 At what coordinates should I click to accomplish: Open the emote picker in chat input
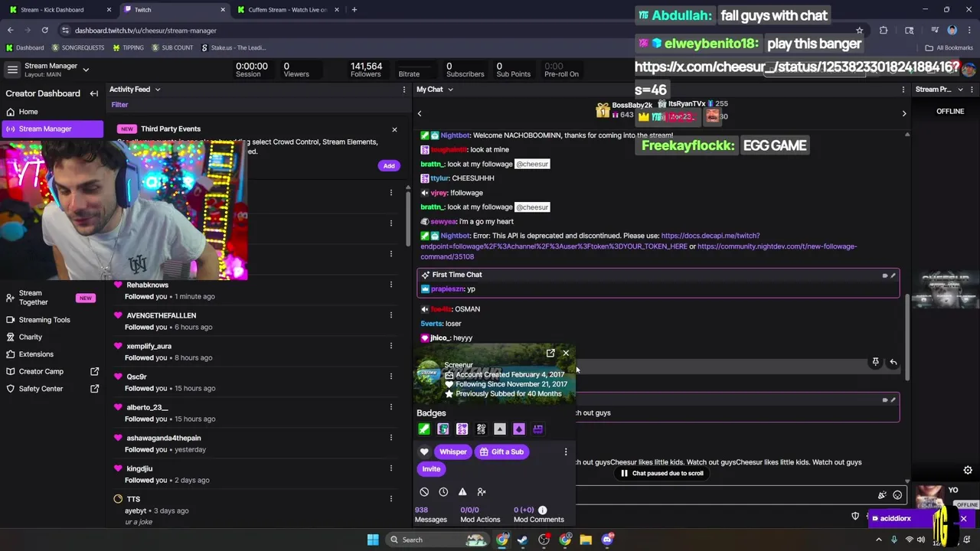coord(897,495)
